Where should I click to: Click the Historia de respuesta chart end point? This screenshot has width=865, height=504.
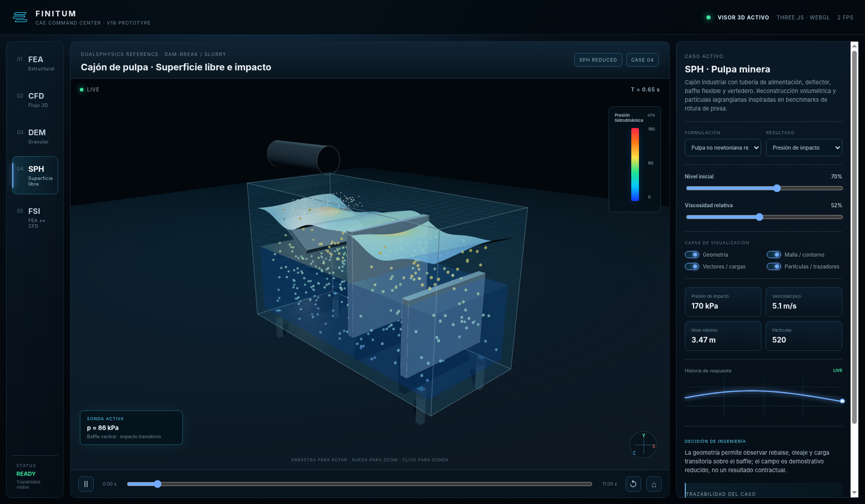842,401
